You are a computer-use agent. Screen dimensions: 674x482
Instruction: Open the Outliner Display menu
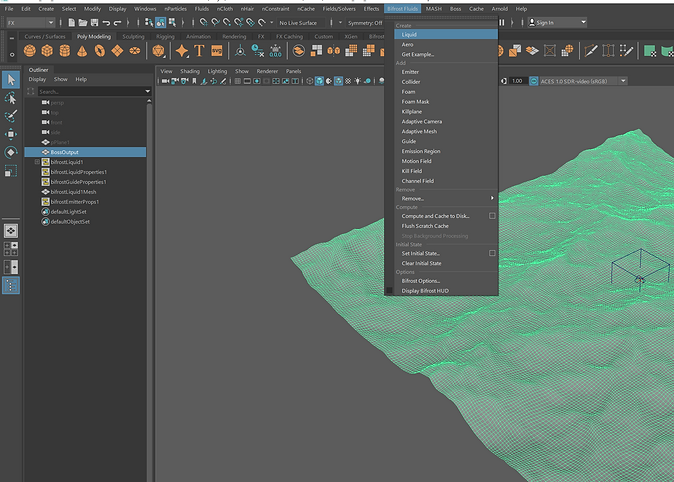pyautogui.click(x=37, y=79)
